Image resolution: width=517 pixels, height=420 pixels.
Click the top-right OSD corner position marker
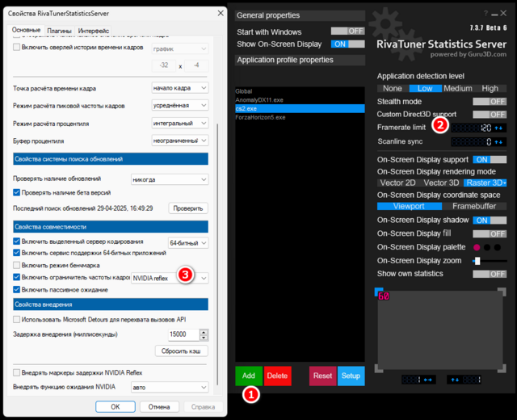[x=503, y=291]
